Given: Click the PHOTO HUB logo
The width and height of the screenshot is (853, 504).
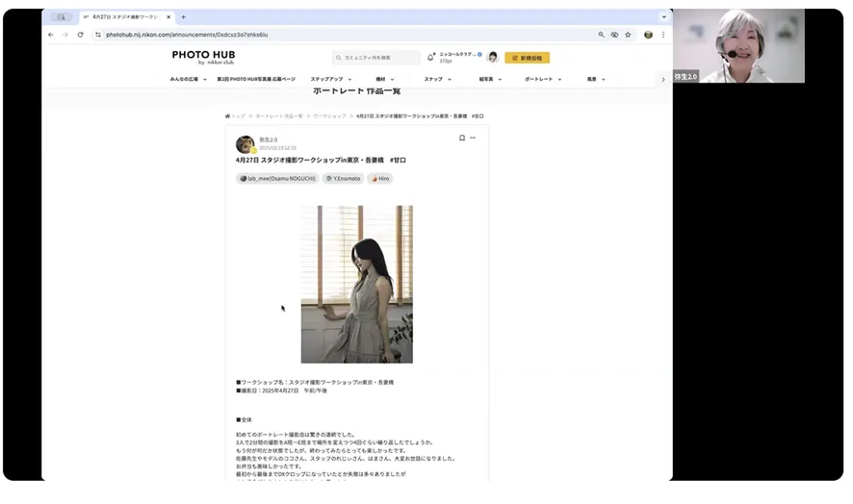Looking at the screenshot, I should (203, 57).
